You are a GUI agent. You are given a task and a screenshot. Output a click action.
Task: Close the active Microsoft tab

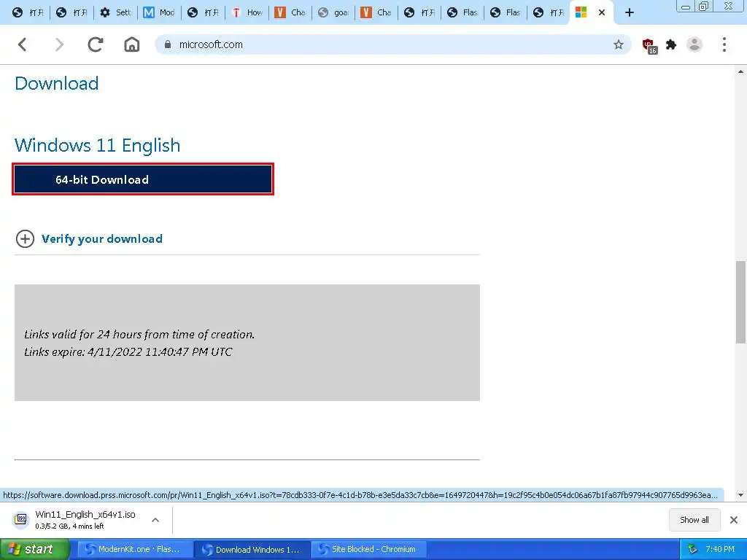tap(602, 12)
